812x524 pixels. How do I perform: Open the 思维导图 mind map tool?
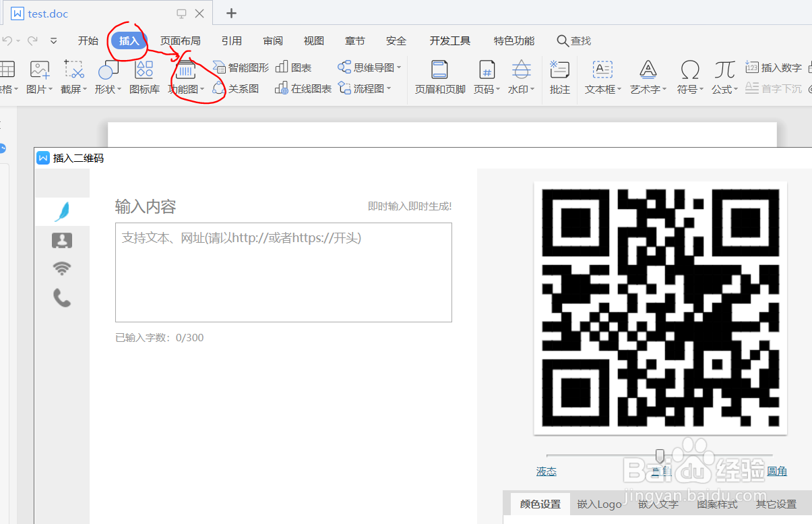click(x=369, y=67)
